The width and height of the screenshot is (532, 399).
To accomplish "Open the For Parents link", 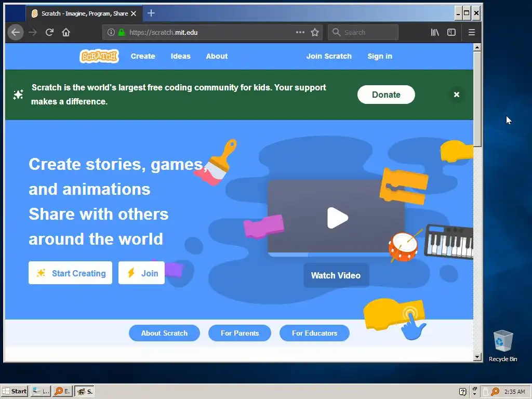I will 240,333.
